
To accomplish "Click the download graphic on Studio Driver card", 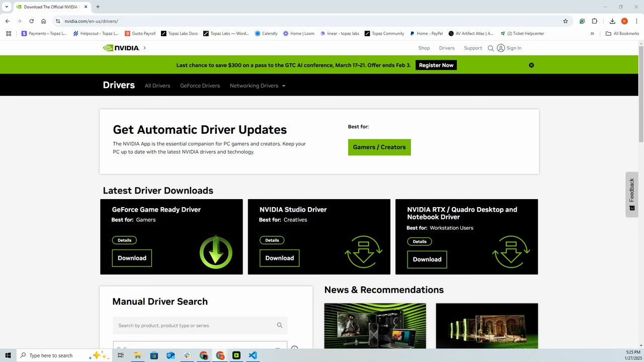I will click(363, 252).
